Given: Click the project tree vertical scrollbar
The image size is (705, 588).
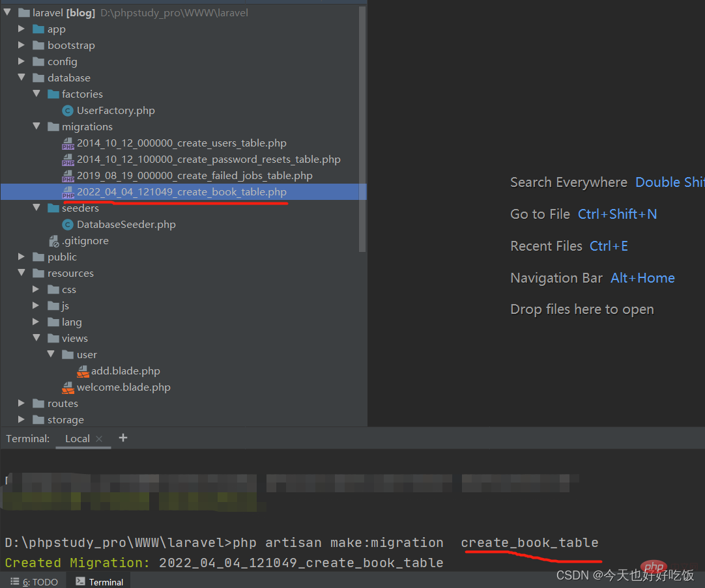Looking at the screenshot, I should click(x=362, y=129).
